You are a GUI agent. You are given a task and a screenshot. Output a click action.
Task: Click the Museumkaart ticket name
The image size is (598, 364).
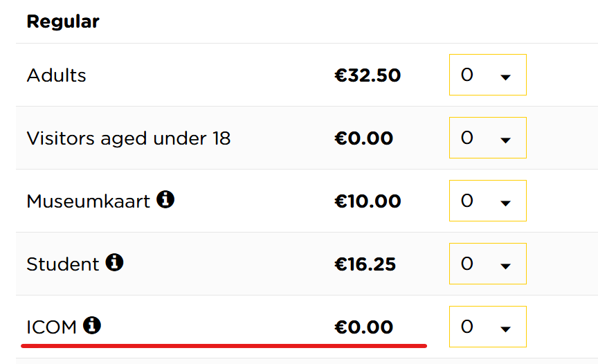(x=89, y=201)
